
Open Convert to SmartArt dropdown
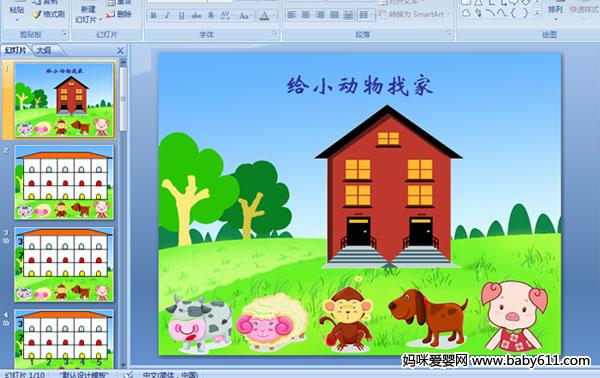[415, 14]
